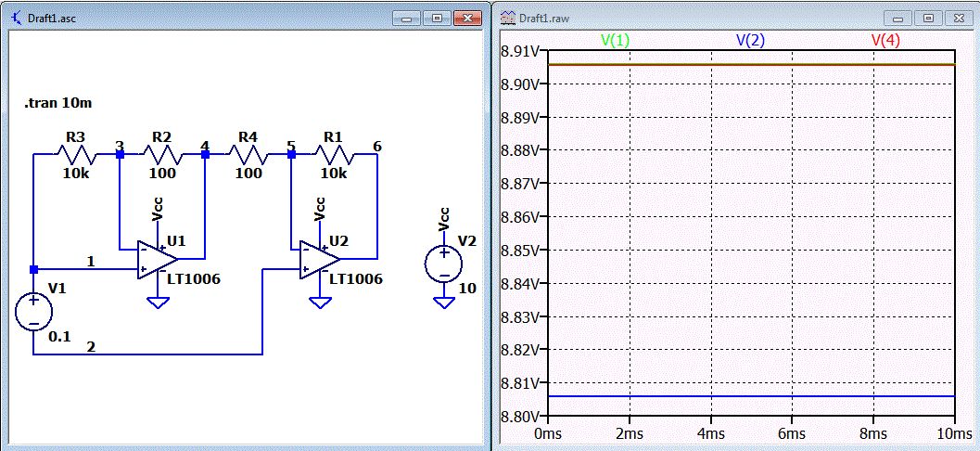Select the U2 LT1006 op-amp symbol
Viewport: 980px width, 451px height.
pos(319,258)
